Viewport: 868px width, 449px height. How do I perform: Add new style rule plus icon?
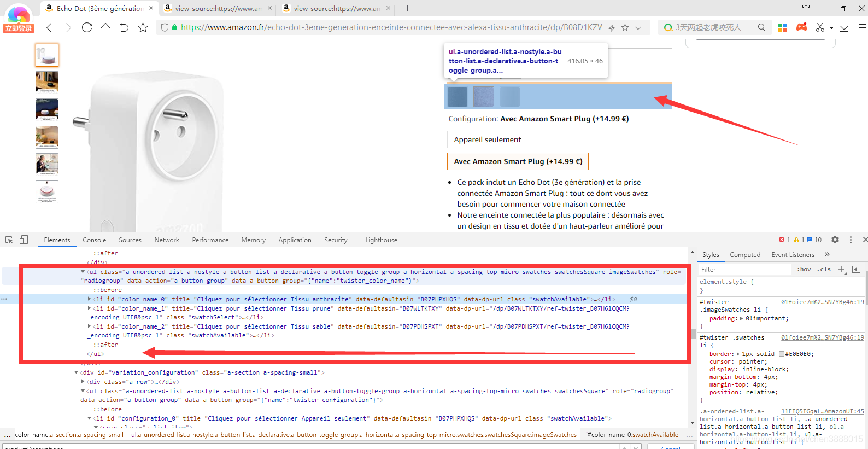pos(841,269)
